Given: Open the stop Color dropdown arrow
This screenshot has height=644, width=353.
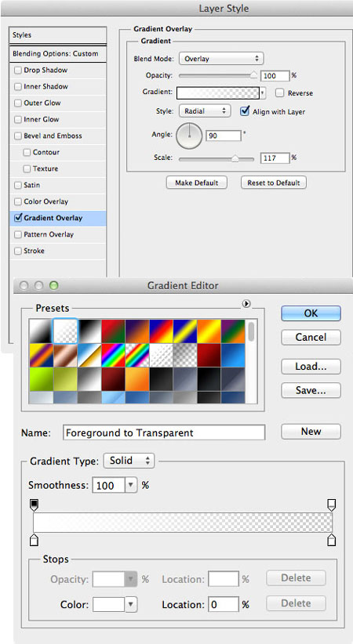Looking at the screenshot, I should (x=130, y=605).
